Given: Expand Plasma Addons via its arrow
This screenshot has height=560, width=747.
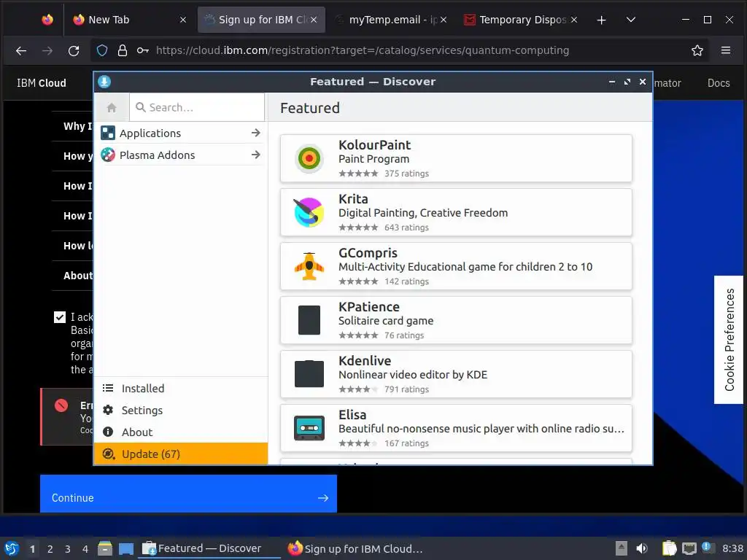Looking at the screenshot, I should (x=256, y=155).
